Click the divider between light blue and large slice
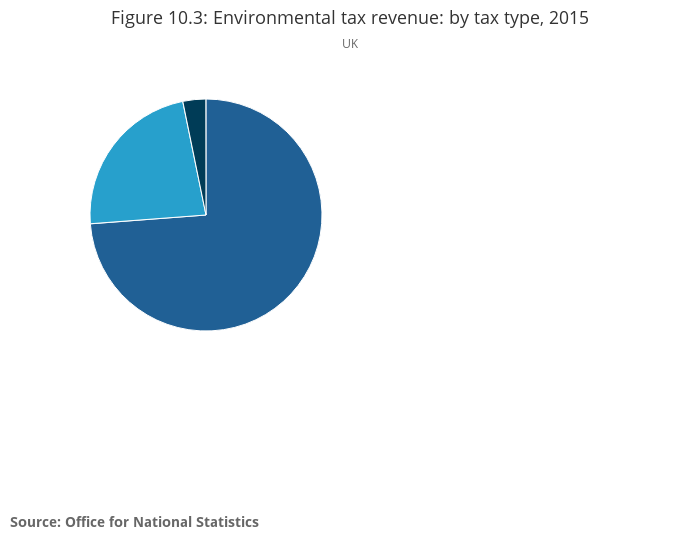This screenshot has height=549, width=700. tap(148, 219)
